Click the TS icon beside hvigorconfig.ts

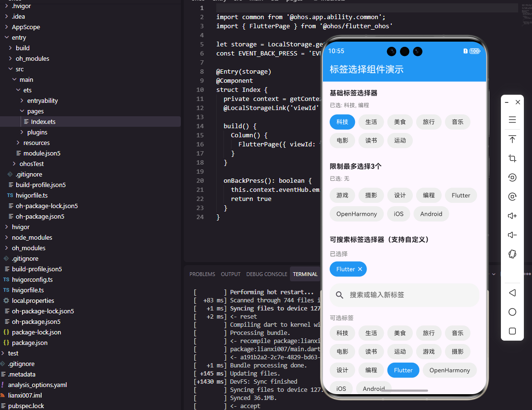click(x=6, y=280)
